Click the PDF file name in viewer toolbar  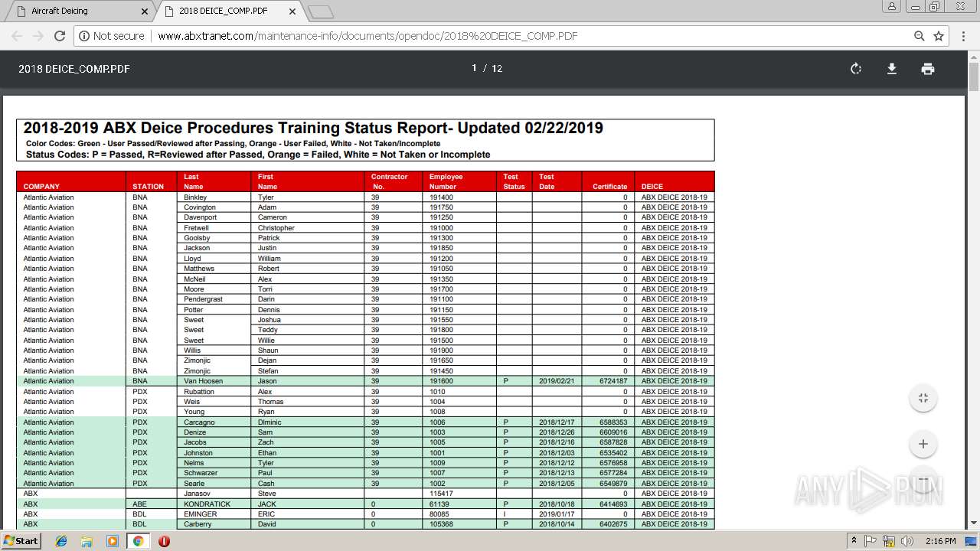[74, 69]
